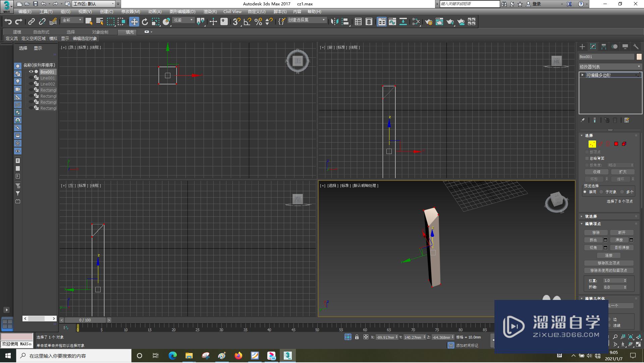This screenshot has height=363, width=644.
Task: Select Polygon sub-object level icon
Action: [616, 144]
